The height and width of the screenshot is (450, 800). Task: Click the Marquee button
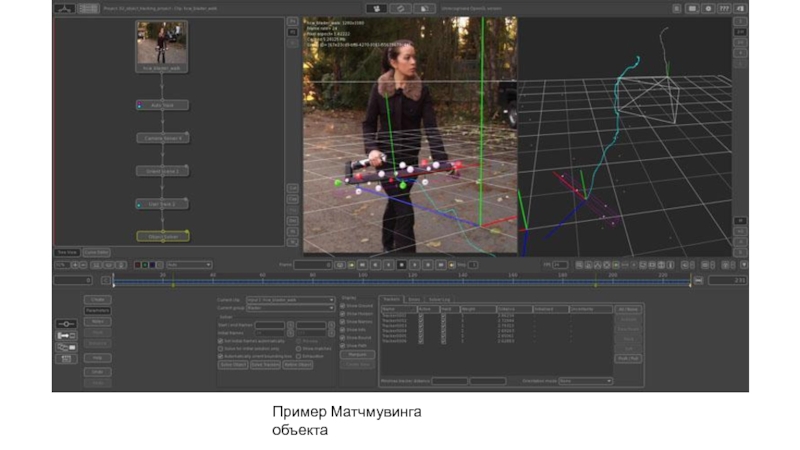357,354
